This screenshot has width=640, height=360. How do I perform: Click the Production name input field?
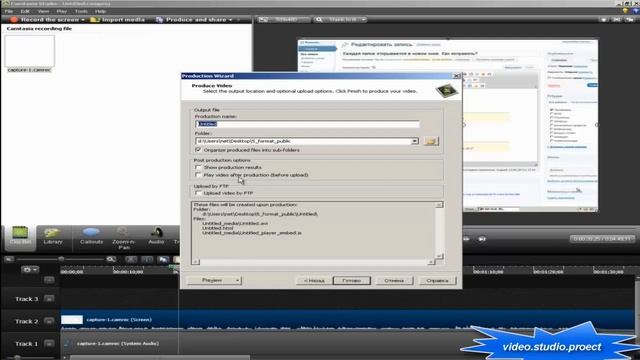click(307, 124)
